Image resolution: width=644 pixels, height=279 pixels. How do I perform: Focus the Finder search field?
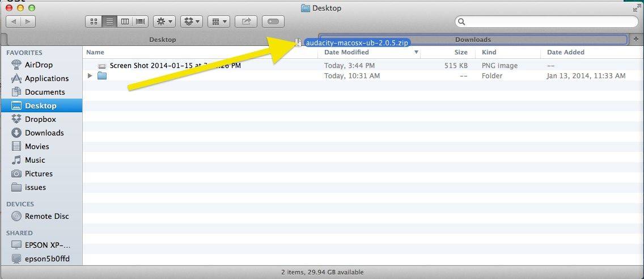tap(546, 22)
